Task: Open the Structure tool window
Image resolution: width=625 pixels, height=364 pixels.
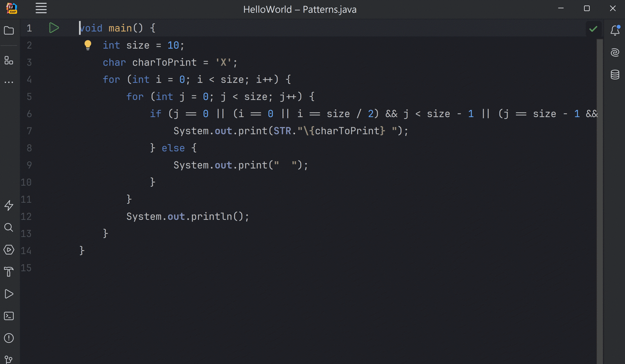Action: click(x=9, y=61)
